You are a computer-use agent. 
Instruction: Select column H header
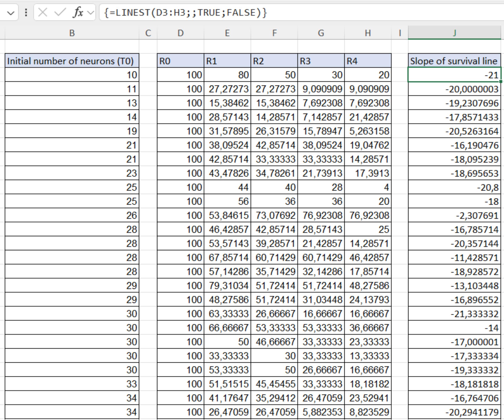368,33
